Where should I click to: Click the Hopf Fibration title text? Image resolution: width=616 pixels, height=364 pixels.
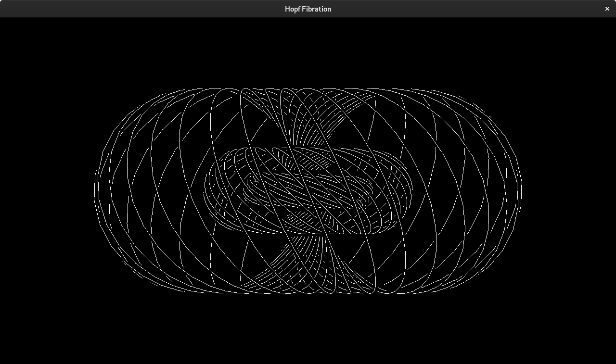pos(308,9)
